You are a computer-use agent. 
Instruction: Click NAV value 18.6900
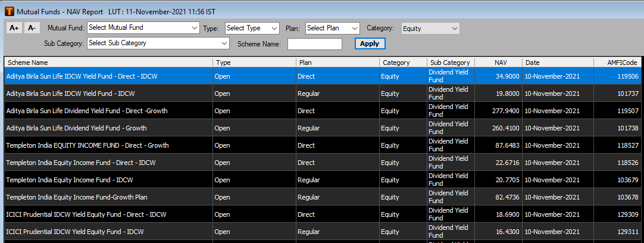(x=507, y=214)
